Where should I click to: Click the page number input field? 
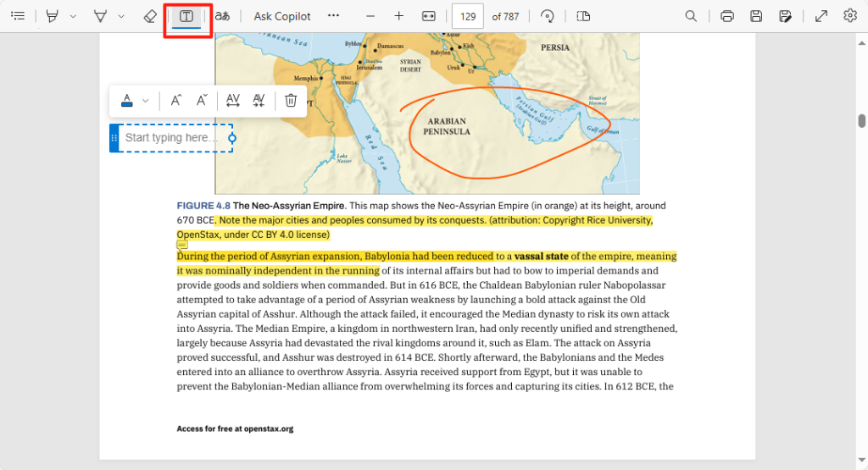coord(468,16)
